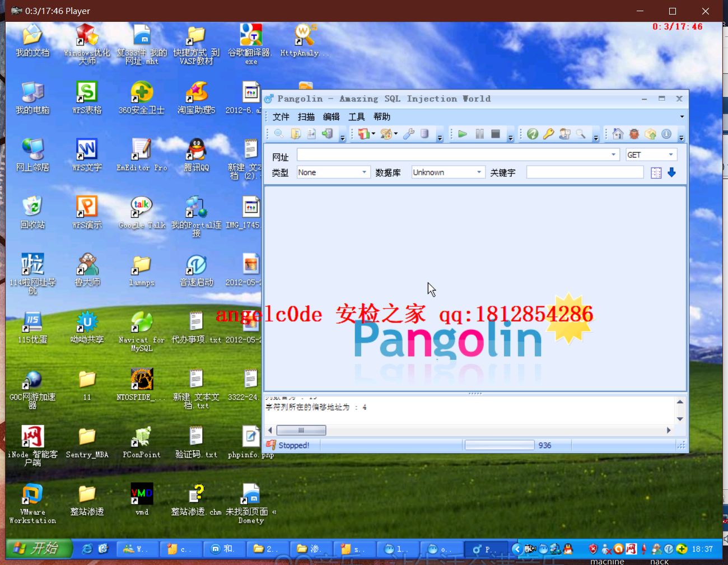Open the 文件 menu

[281, 116]
